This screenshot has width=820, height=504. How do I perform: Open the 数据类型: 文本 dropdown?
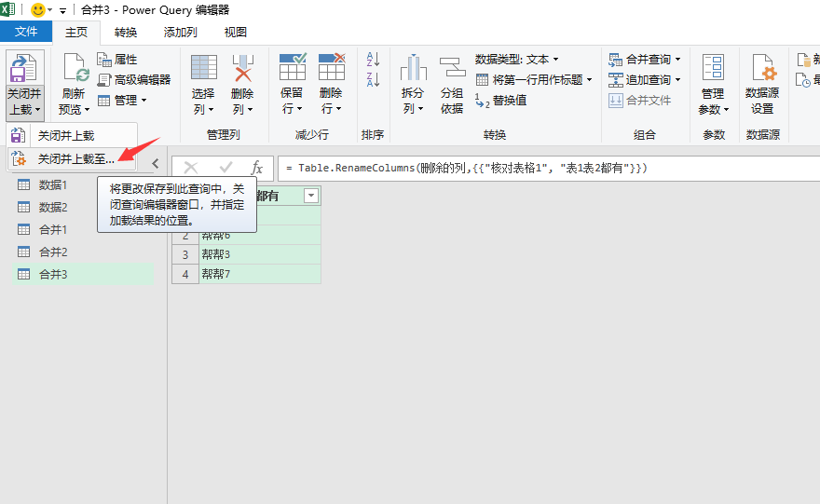pyautogui.click(x=517, y=60)
